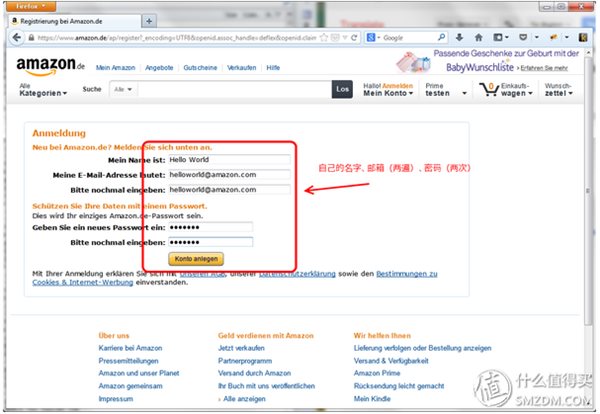Click the search magnifier in the Google box
This screenshot has width=600, height=414.
pyautogui.click(x=442, y=37)
